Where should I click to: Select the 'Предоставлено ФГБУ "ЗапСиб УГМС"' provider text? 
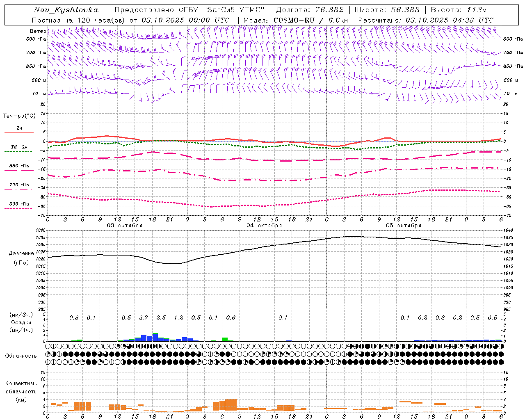point(189,10)
